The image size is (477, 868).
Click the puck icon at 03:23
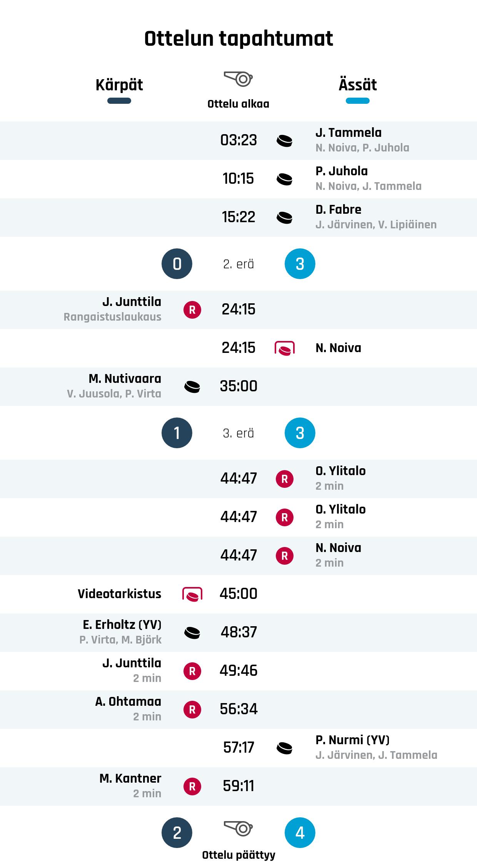click(284, 141)
